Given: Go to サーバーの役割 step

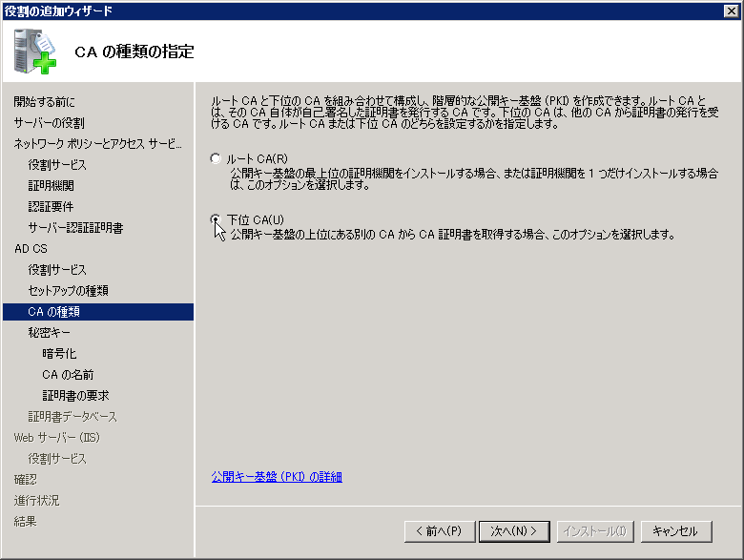Looking at the screenshot, I should click(49, 123).
